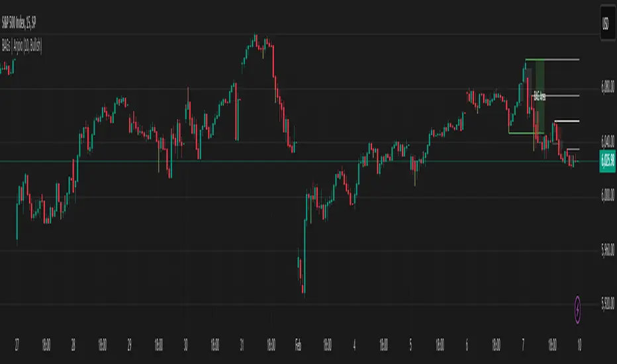Select the 31 date marker on time axis
Image resolution: width=617 pixels, height=364 pixels.
coord(242,345)
